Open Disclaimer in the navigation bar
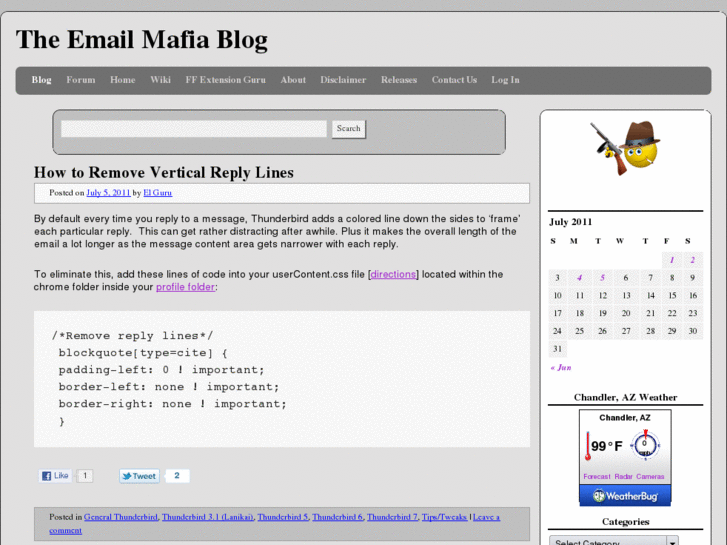The height and width of the screenshot is (545, 727). pos(343,80)
